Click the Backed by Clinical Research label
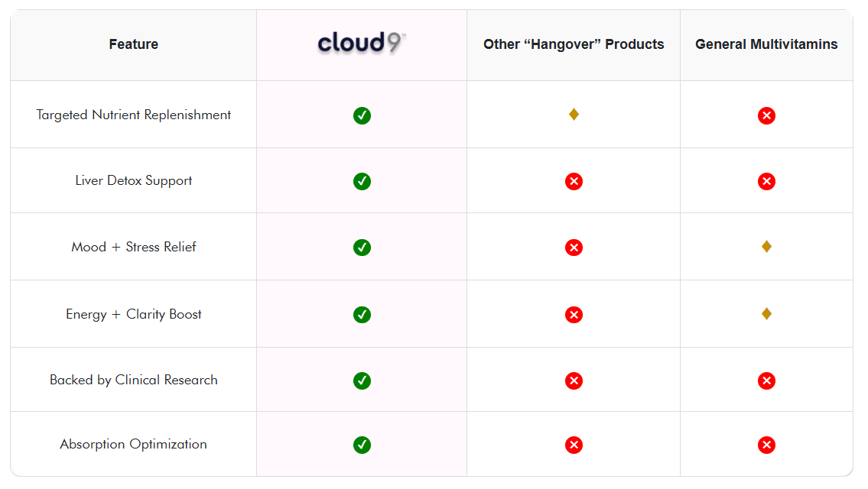Viewport: 868px width, 489px height. click(134, 380)
